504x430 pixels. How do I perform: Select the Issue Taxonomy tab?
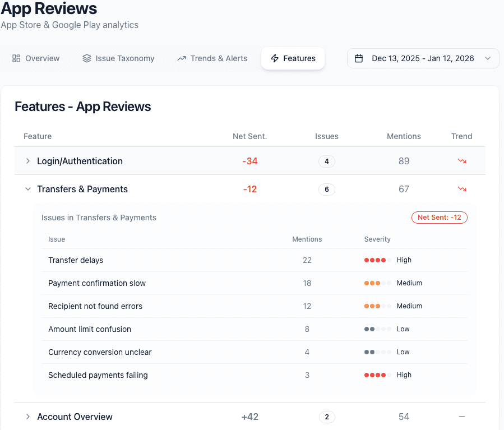(x=118, y=58)
